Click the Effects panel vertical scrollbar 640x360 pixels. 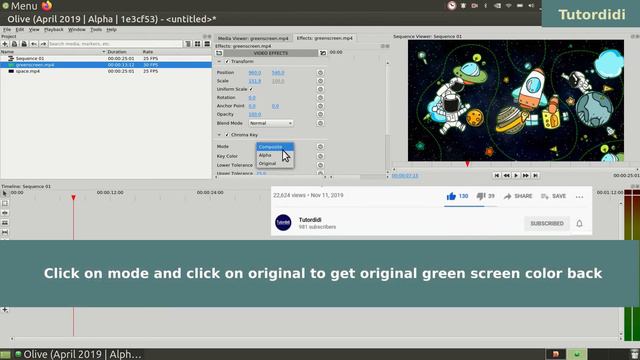pyautogui.click(x=387, y=117)
